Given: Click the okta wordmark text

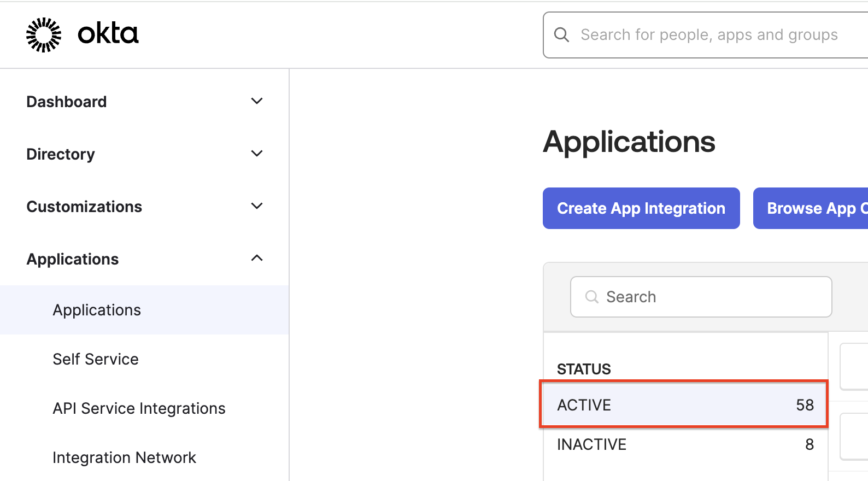Looking at the screenshot, I should pyautogui.click(x=108, y=34).
